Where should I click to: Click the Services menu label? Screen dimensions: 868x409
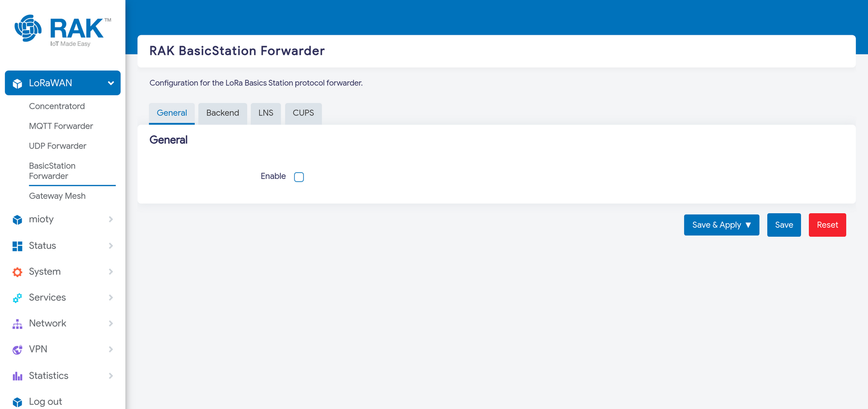pyautogui.click(x=47, y=297)
